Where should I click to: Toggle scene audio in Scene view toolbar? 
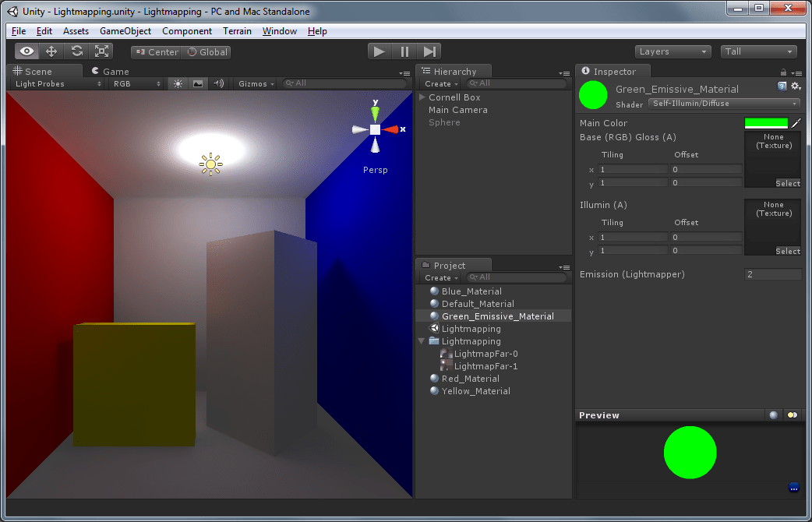[218, 83]
